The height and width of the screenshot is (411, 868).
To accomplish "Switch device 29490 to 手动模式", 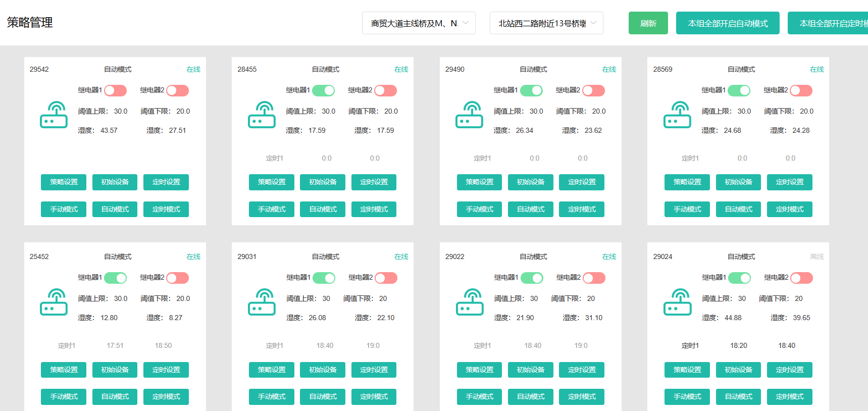I will click(x=479, y=209).
